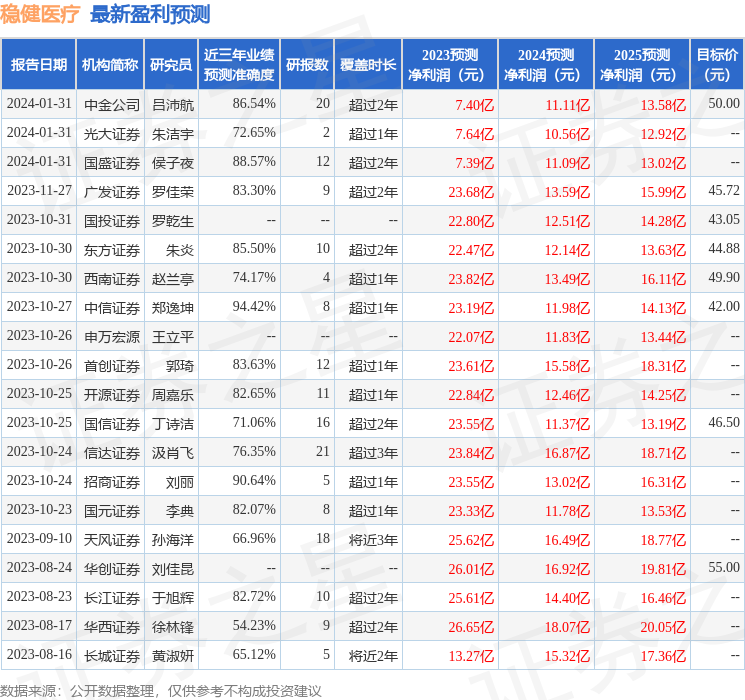Click researcher name 郑逸坤
745x700 pixels.
pos(173,307)
